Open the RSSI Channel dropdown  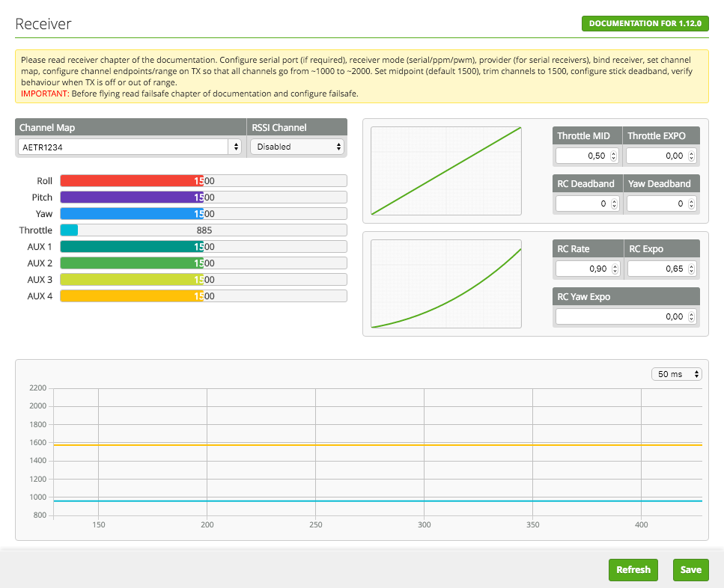tap(297, 147)
